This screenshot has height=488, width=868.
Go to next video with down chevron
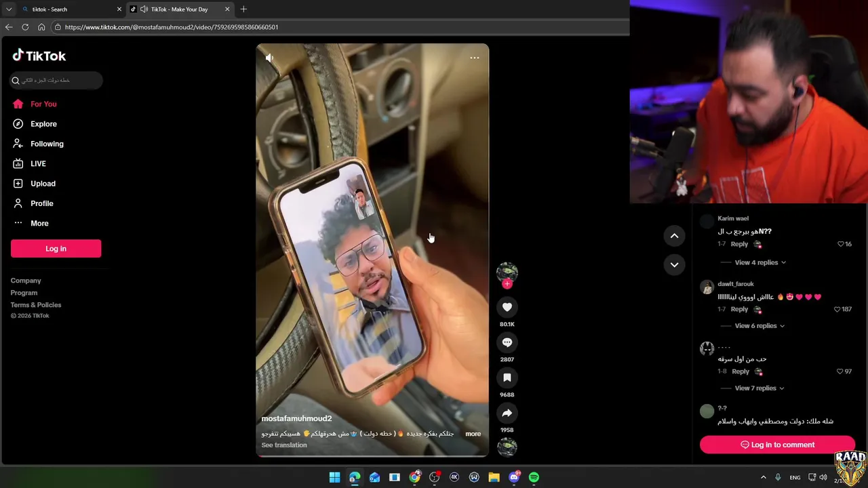pos(674,265)
